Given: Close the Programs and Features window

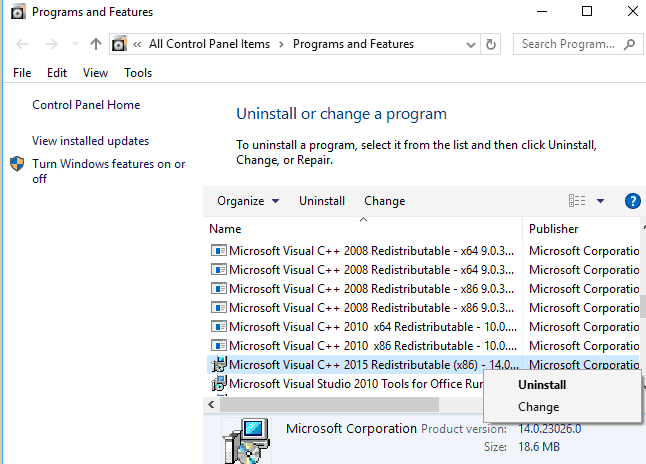Looking at the screenshot, I should [x=633, y=11].
